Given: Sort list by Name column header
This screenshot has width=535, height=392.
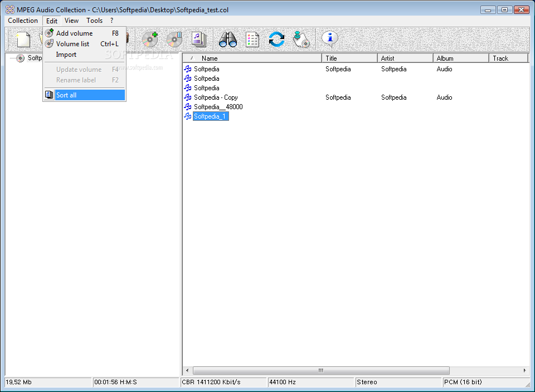Looking at the screenshot, I should (252, 58).
